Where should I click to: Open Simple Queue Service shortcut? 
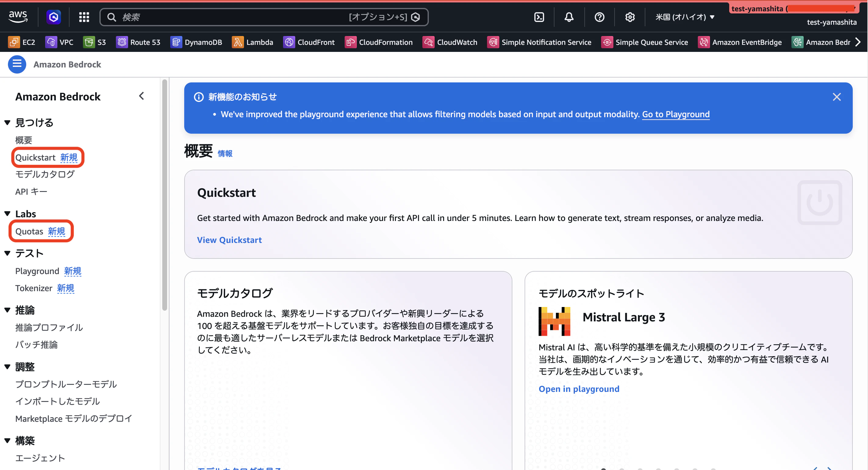pyautogui.click(x=645, y=42)
